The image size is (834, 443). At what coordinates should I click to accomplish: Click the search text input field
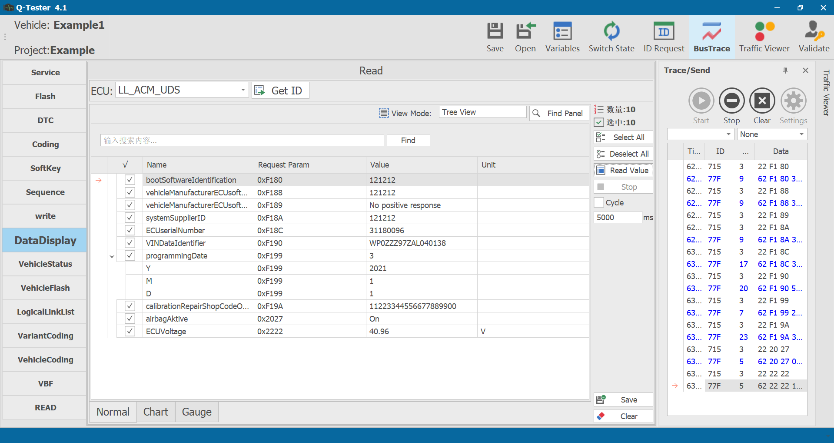pos(242,141)
